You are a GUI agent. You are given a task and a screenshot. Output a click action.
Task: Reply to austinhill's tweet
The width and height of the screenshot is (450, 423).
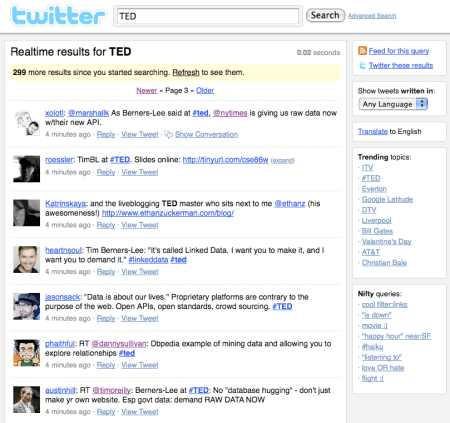point(106,412)
